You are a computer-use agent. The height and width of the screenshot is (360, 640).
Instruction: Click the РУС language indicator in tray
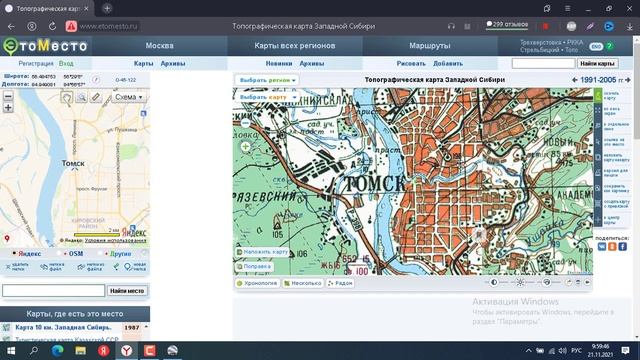point(576,351)
